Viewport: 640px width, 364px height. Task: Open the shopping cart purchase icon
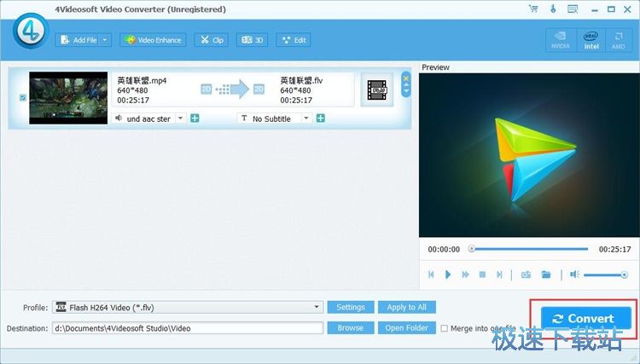coord(533,9)
